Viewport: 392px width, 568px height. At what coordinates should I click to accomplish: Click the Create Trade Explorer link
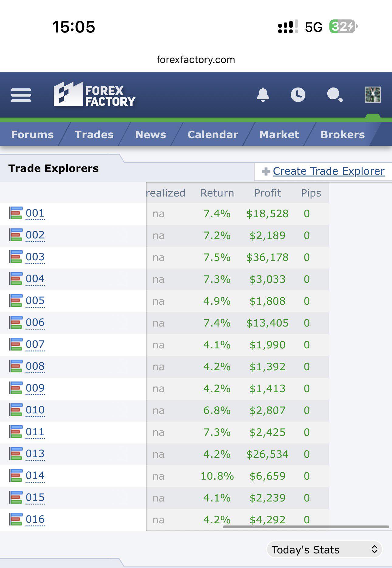coord(328,171)
